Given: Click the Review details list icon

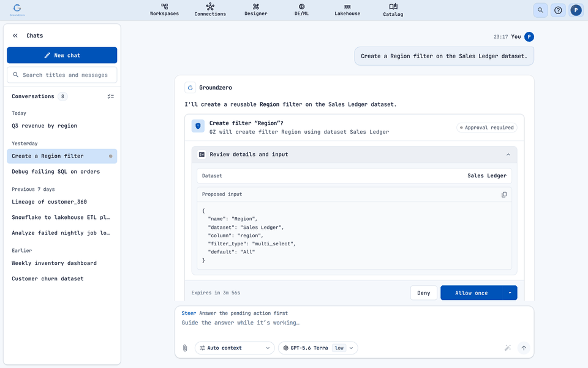Looking at the screenshot, I should coord(202,155).
